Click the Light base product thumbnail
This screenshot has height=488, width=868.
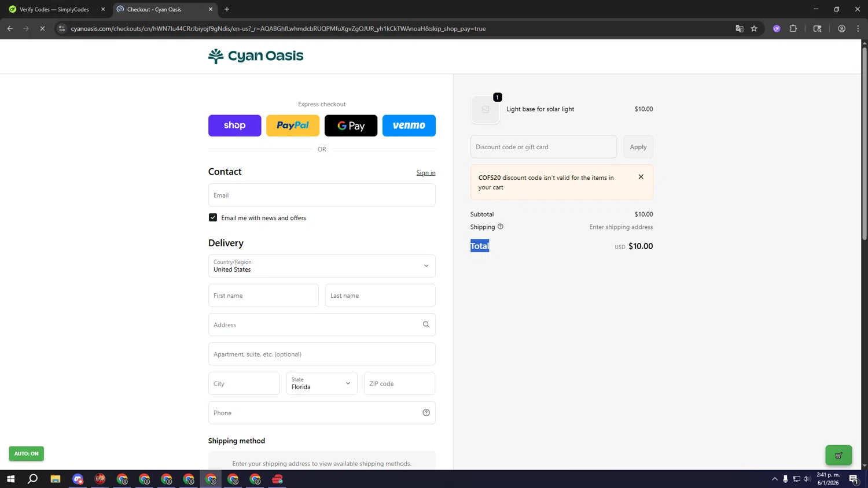[x=486, y=109]
